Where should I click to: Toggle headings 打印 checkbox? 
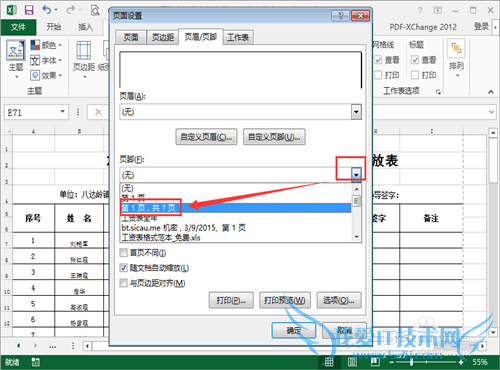[415, 75]
